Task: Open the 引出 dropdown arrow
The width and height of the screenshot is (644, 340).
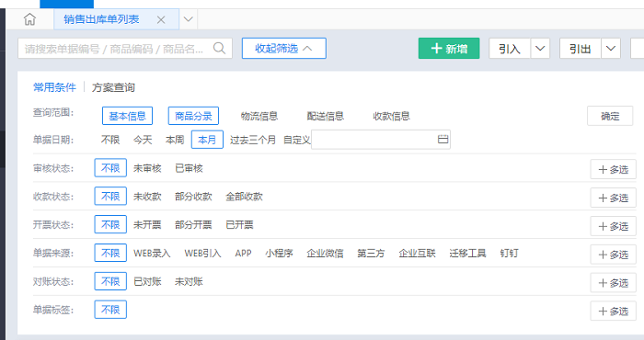Action: point(611,49)
